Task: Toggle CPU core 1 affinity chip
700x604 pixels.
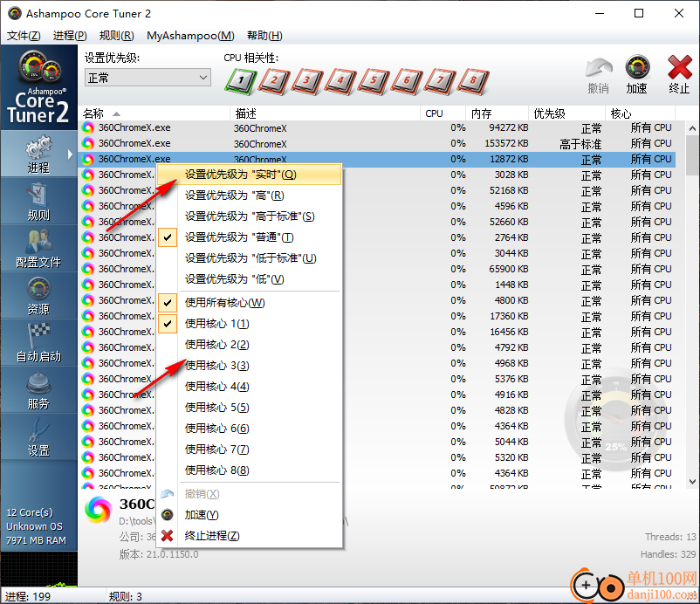Action: [241, 81]
